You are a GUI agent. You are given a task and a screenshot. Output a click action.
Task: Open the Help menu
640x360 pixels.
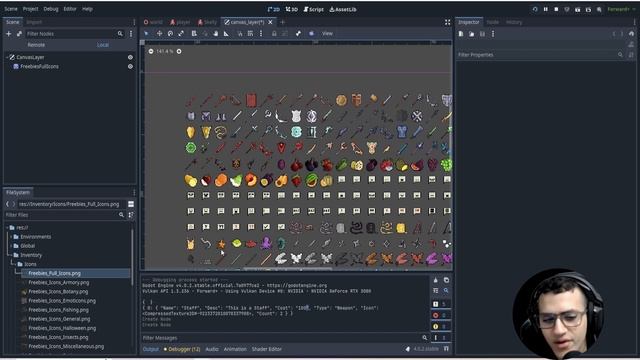tap(87, 9)
